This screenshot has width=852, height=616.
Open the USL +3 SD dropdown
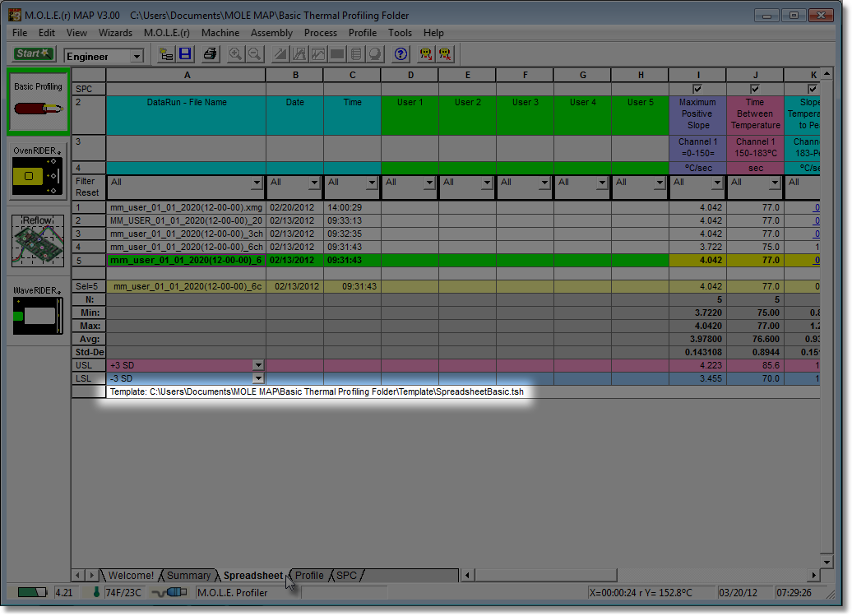point(258,366)
